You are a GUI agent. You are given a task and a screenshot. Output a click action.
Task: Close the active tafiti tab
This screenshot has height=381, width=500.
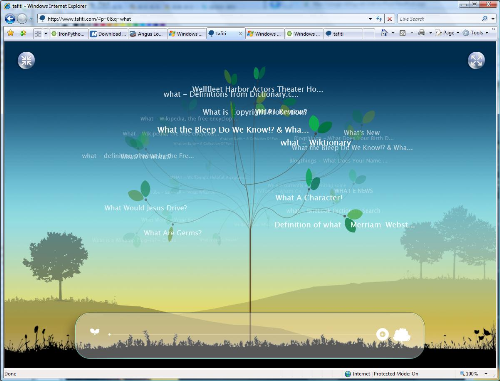[x=240, y=34]
